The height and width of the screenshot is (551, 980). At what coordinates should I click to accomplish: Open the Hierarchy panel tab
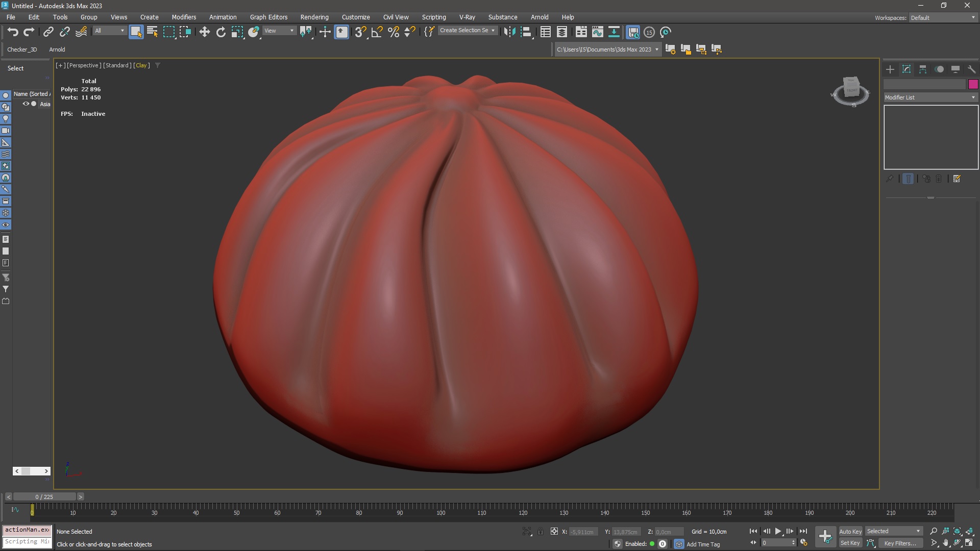pos(922,69)
